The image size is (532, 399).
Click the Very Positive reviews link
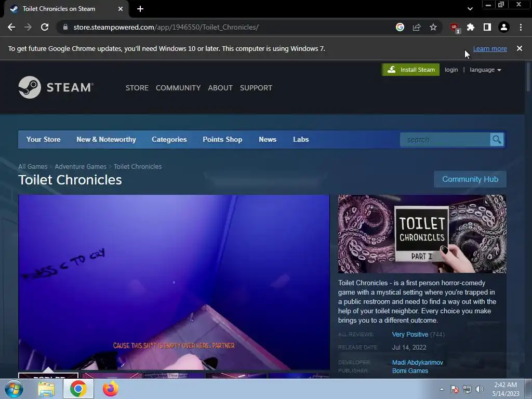[410, 335]
